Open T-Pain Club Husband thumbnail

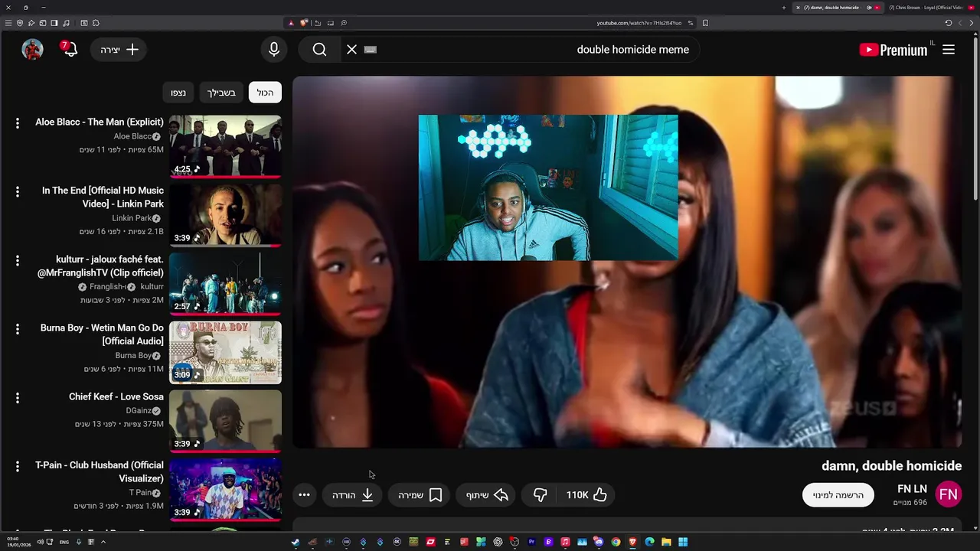pos(225,490)
